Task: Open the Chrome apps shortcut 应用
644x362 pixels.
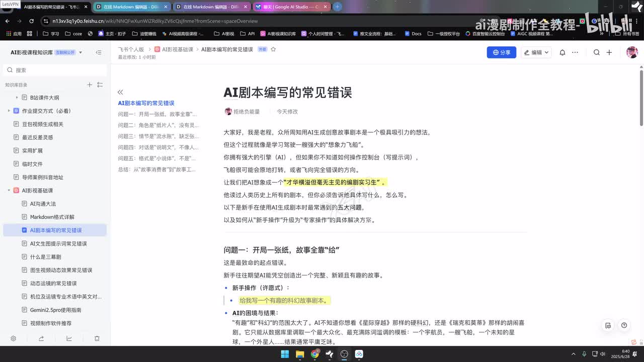Action: tap(14, 34)
